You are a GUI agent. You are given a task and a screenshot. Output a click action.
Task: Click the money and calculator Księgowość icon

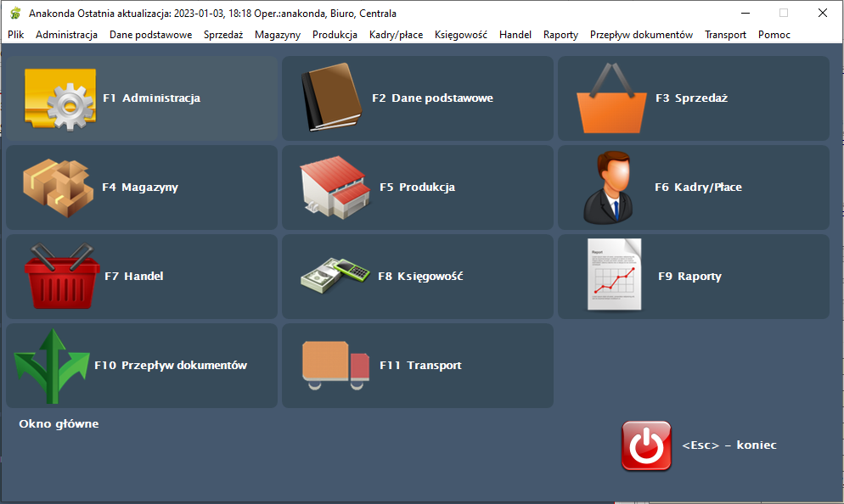coord(335,276)
